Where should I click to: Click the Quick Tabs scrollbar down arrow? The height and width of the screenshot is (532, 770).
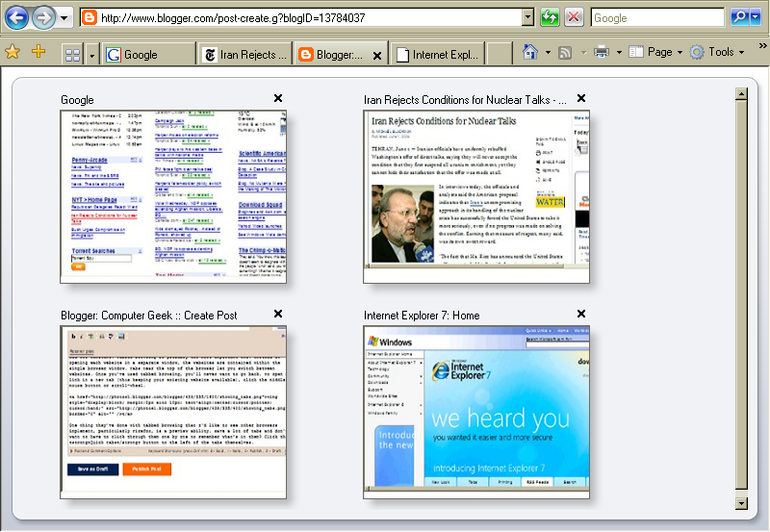741,503
